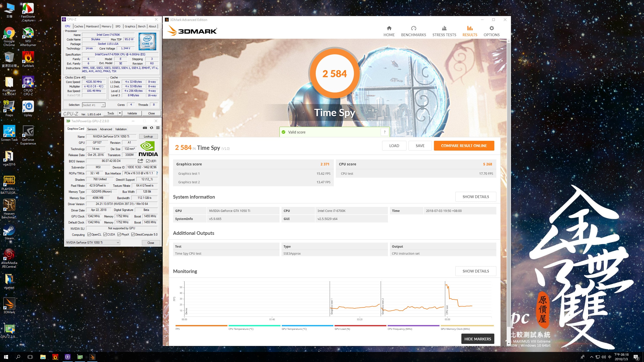
Task: Toggle OpenCL checkbox in GPU-Z
Action: point(89,235)
